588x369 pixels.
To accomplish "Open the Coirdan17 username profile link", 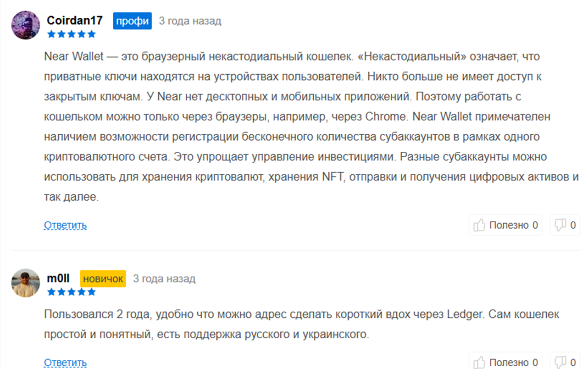I will coord(75,21).
